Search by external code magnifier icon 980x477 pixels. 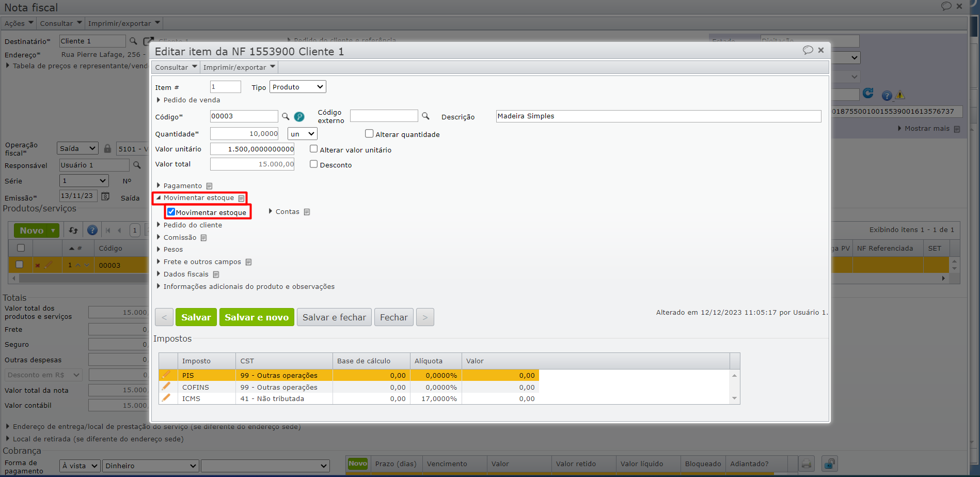(x=425, y=116)
